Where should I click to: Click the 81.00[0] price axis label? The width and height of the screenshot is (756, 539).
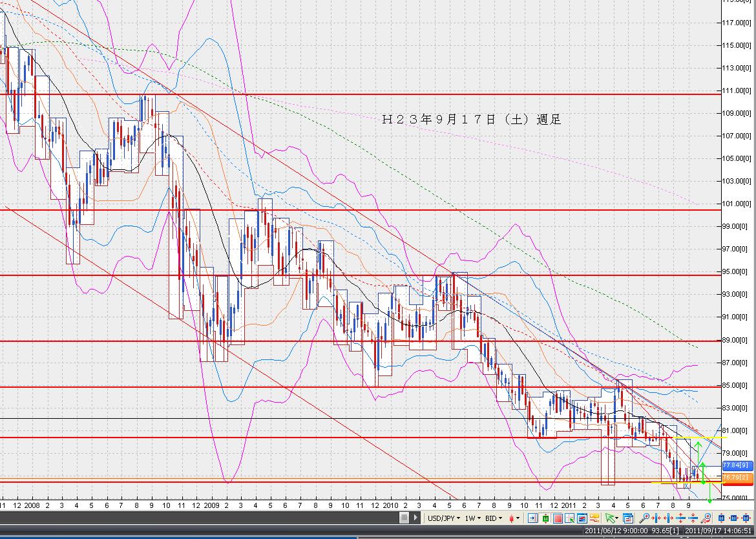pyautogui.click(x=737, y=430)
